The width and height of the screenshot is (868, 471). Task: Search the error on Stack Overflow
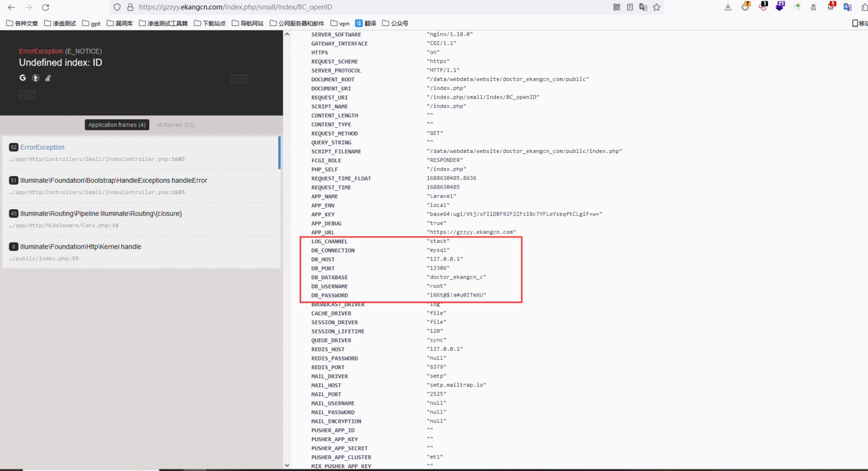coord(48,78)
